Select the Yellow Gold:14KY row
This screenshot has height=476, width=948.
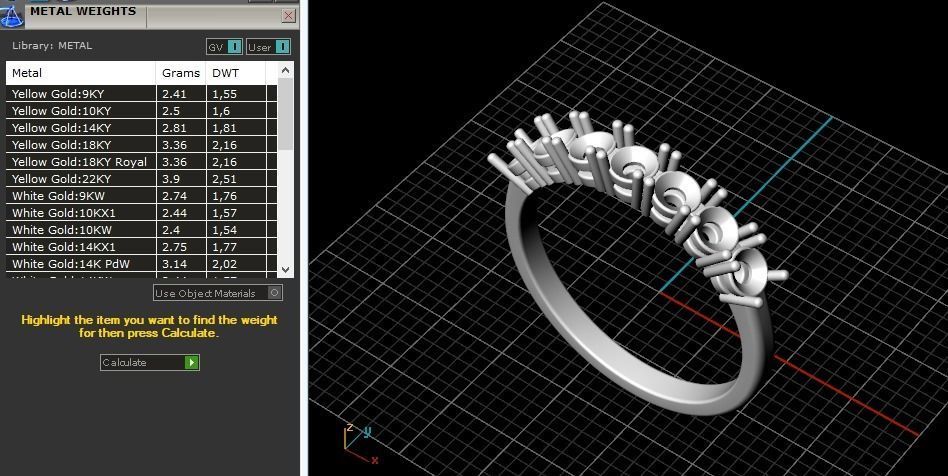[x=141, y=128]
